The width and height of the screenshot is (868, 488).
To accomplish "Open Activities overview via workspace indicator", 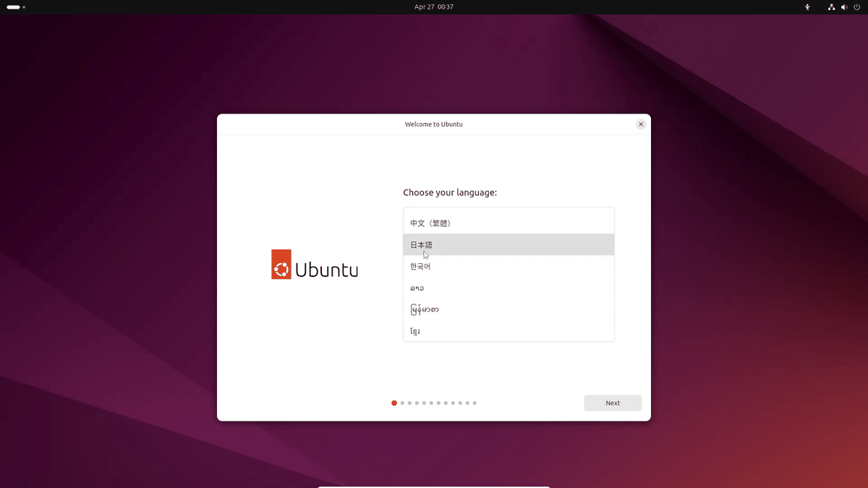I will coord(16,7).
